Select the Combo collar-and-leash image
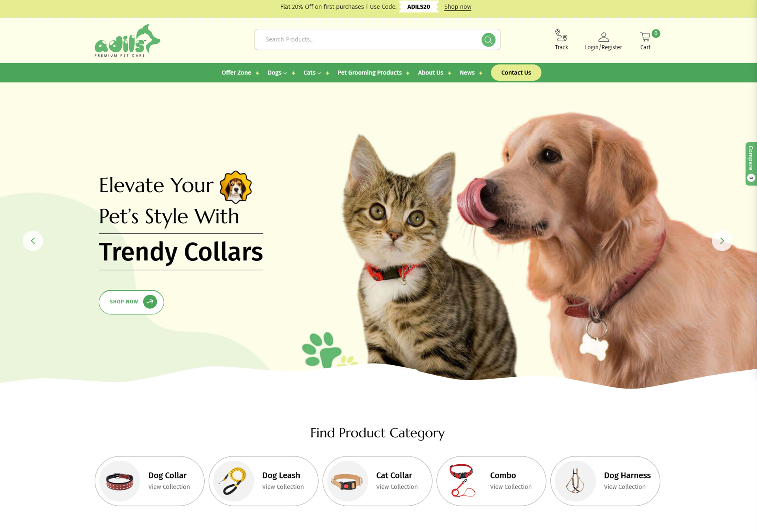Screen dimensions: 757x532 pyautogui.click(x=462, y=481)
